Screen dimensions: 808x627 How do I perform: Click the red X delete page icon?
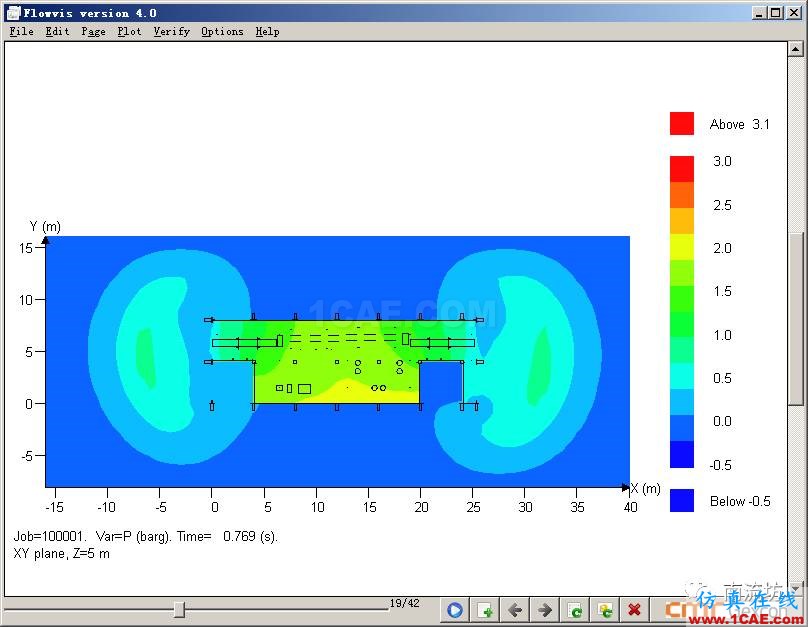click(634, 611)
